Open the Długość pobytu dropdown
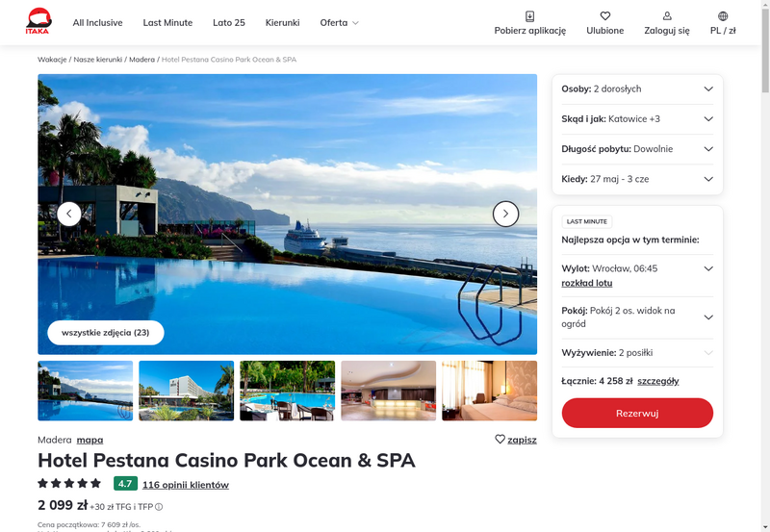The image size is (770, 532). pyautogui.click(x=637, y=149)
